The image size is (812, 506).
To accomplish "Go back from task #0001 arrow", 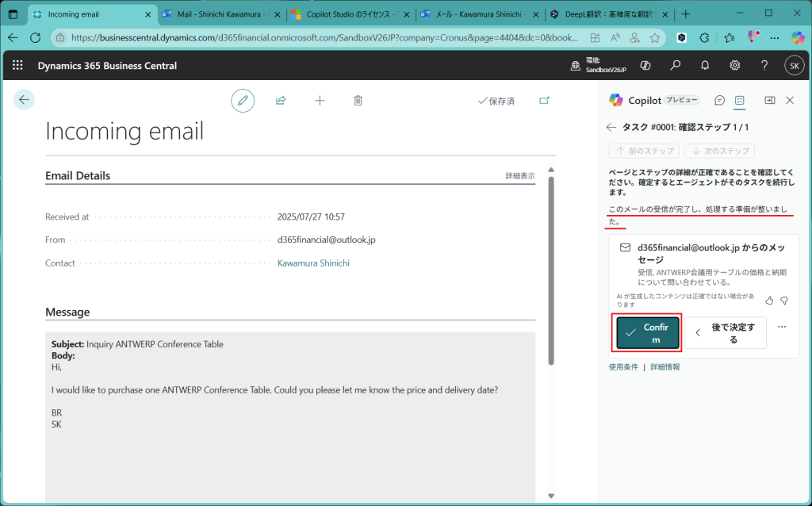I will tap(611, 128).
